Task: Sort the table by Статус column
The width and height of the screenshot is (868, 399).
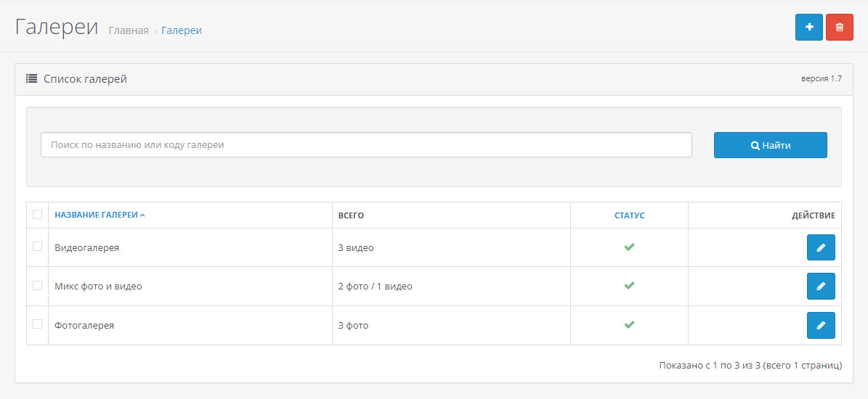Action: click(x=629, y=215)
